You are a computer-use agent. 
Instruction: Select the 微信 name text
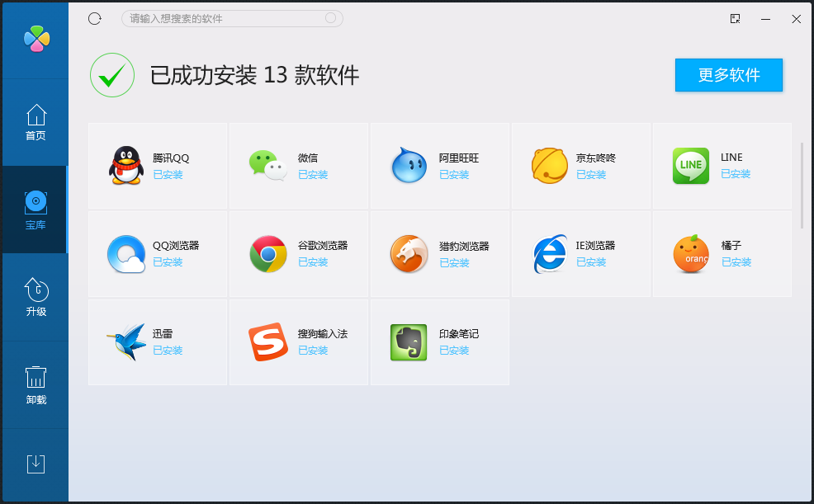308,158
